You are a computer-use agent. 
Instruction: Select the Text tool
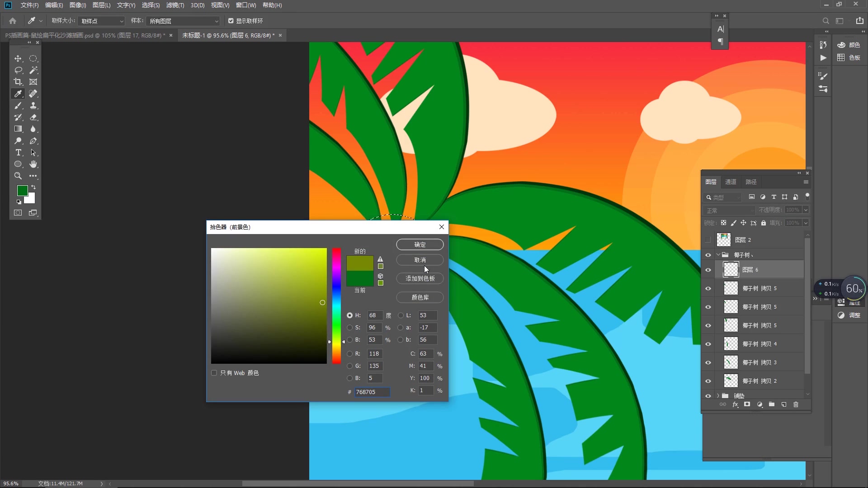[x=18, y=153]
